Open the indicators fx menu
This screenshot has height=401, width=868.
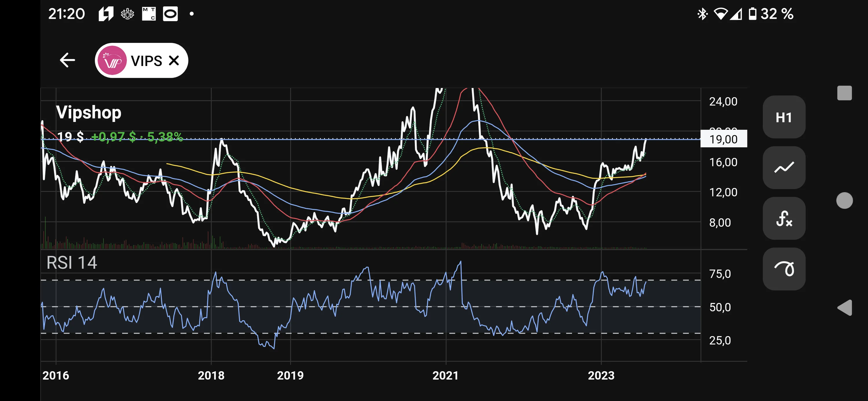click(x=784, y=218)
